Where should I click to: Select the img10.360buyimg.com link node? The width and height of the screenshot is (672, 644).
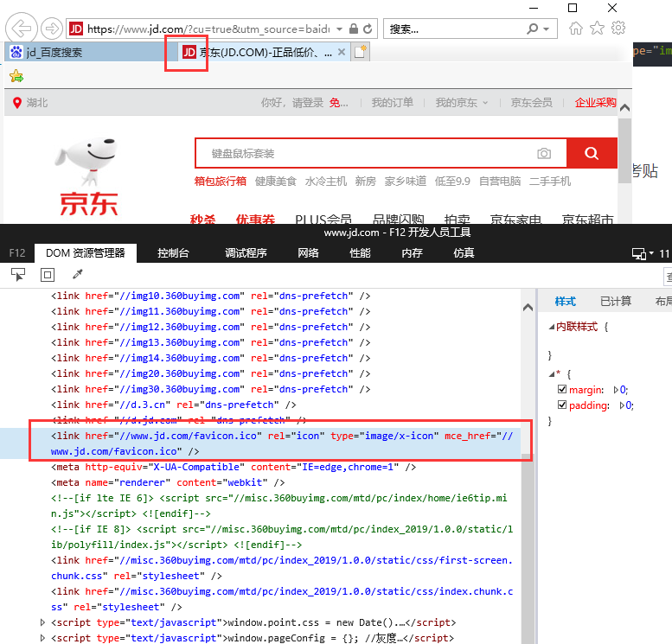pos(210,296)
